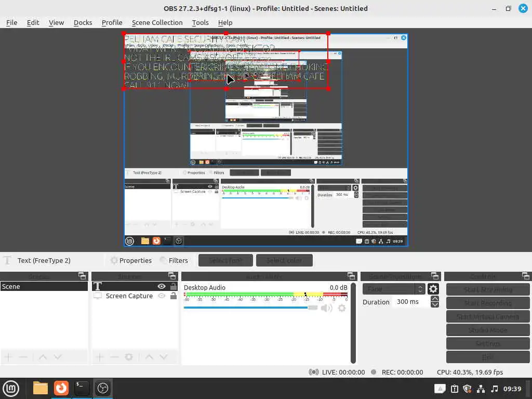Click the Select font button

coord(225,261)
